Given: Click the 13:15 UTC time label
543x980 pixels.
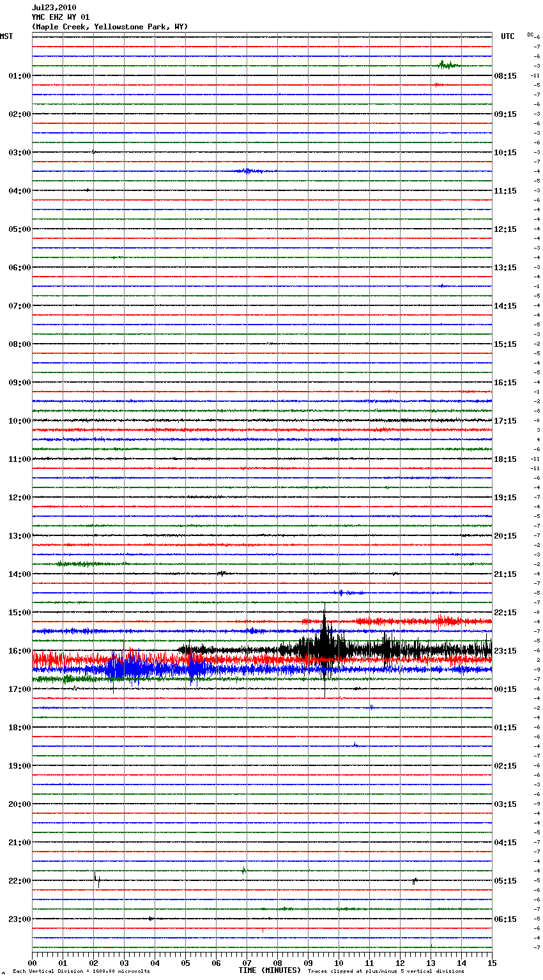Looking at the screenshot, I should [505, 268].
